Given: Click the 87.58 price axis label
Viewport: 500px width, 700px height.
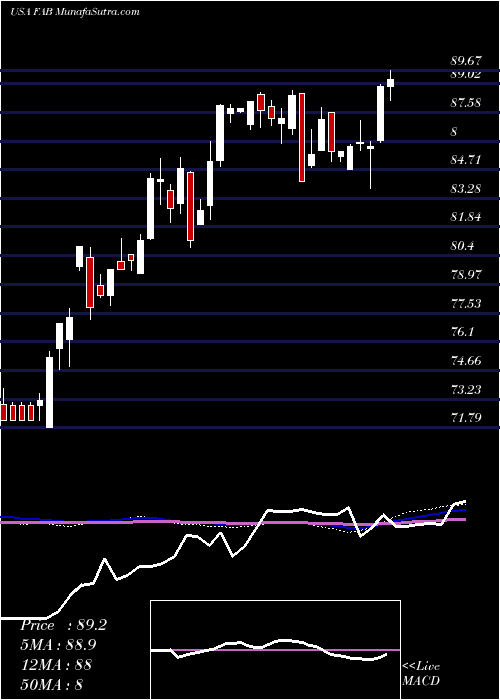Looking at the screenshot, I should coord(466,103).
